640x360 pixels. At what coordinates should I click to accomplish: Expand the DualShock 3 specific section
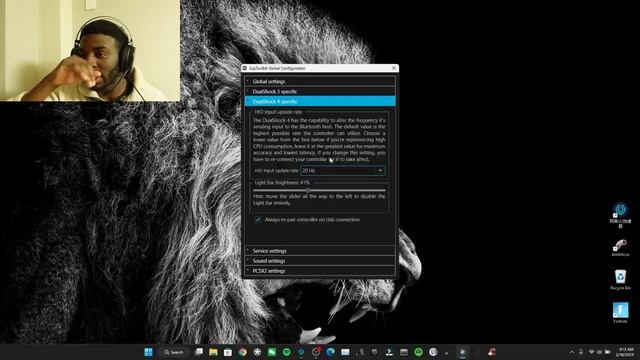pos(320,91)
